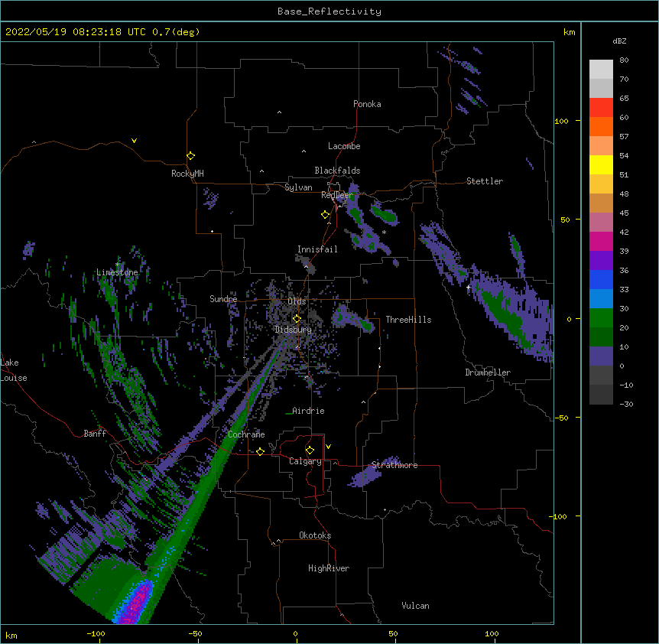Click the 0 tick on the horizontal axis
659x644 pixels.
pyautogui.click(x=295, y=633)
